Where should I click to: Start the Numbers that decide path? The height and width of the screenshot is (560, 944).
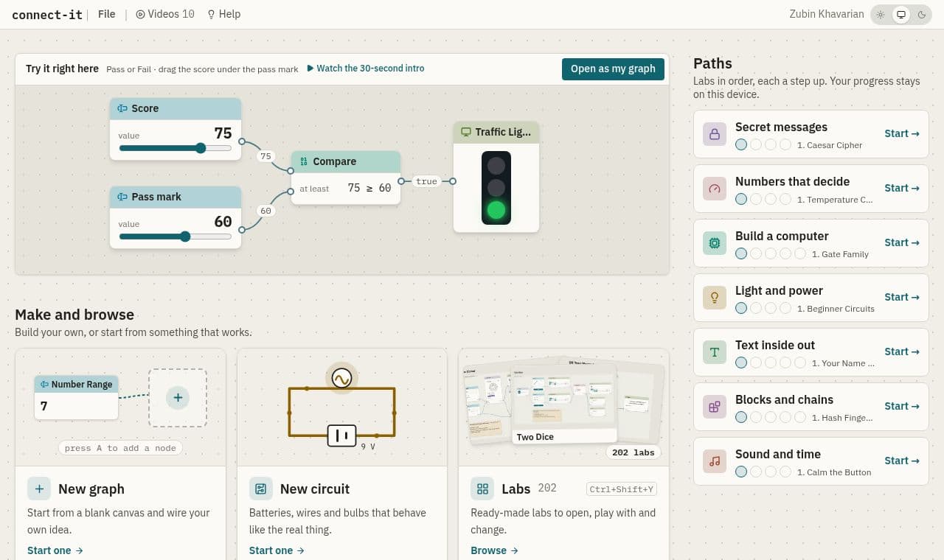(x=902, y=188)
